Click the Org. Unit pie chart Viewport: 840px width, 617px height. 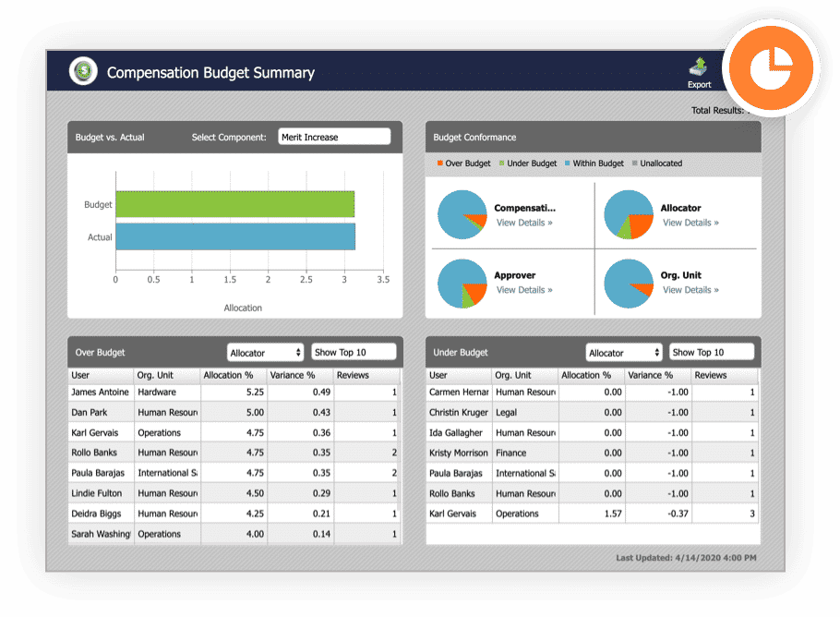(629, 284)
